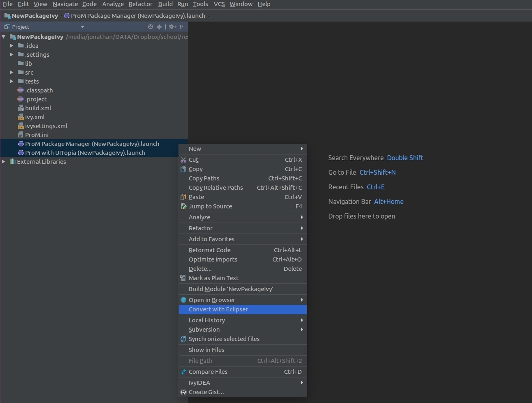Viewport: 532px width, 403px height.
Task: Expand the src folder
Action: [12, 72]
